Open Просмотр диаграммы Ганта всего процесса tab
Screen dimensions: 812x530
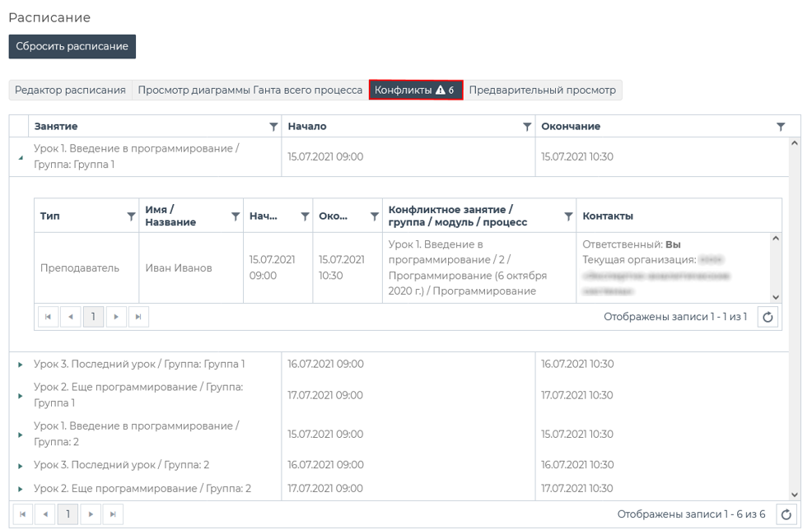[250, 91]
